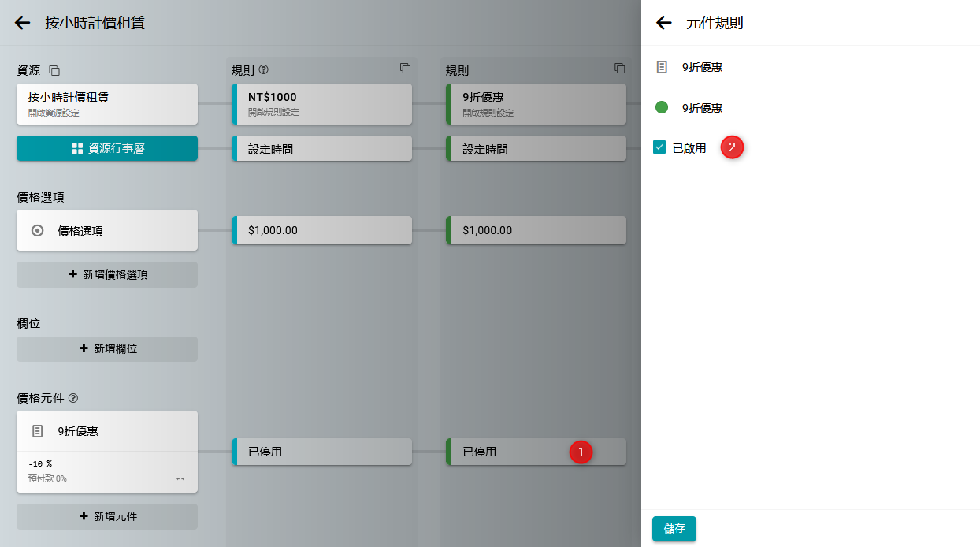
Task: Click back arrow in 元件規則 panel
Action: [664, 23]
